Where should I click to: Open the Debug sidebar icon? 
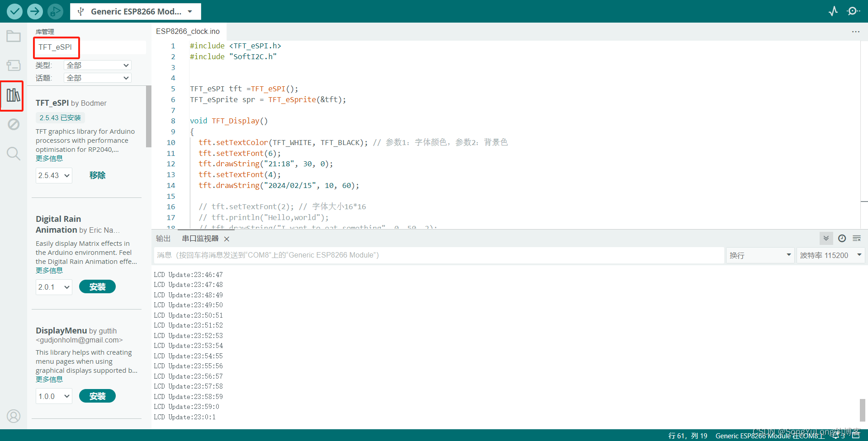(x=14, y=124)
